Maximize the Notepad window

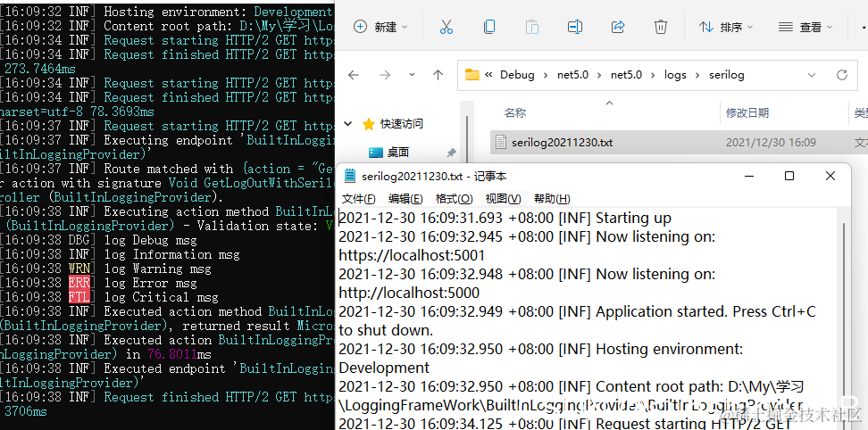[x=789, y=176]
